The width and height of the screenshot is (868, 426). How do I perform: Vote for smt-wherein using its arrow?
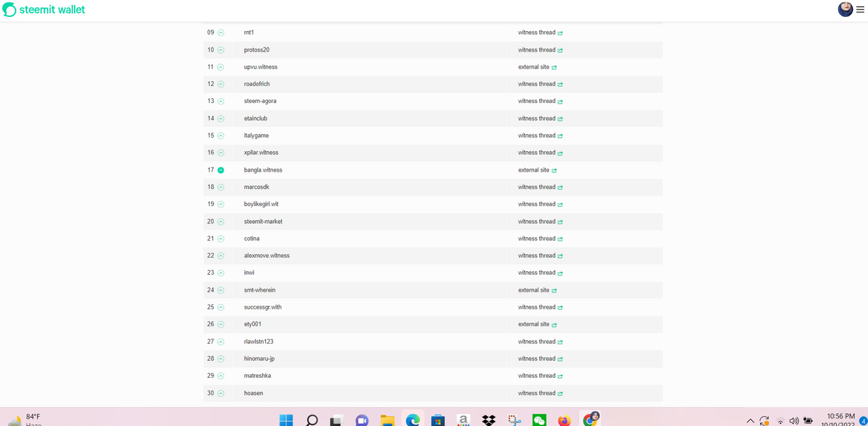coord(220,290)
